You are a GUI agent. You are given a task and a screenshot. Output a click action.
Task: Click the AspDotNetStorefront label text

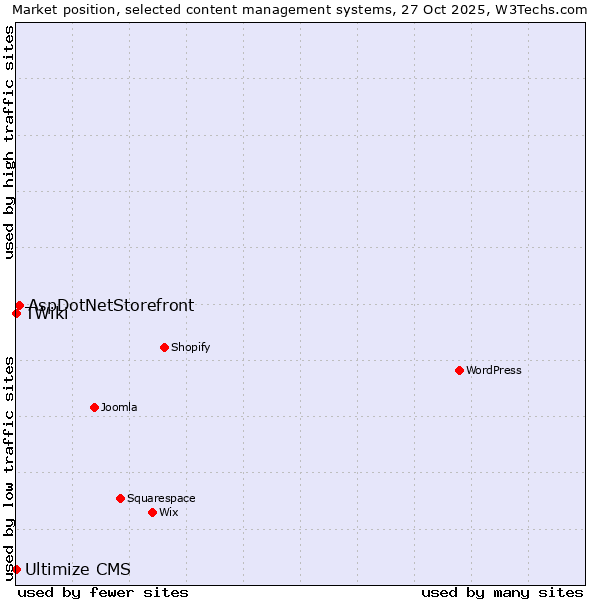(111, 306)
